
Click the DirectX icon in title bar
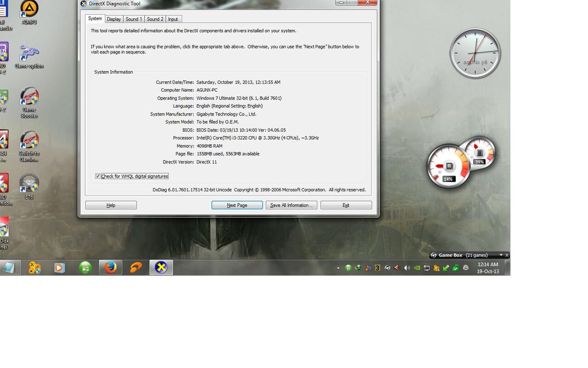pyautogui.click(x=83, y=4)
